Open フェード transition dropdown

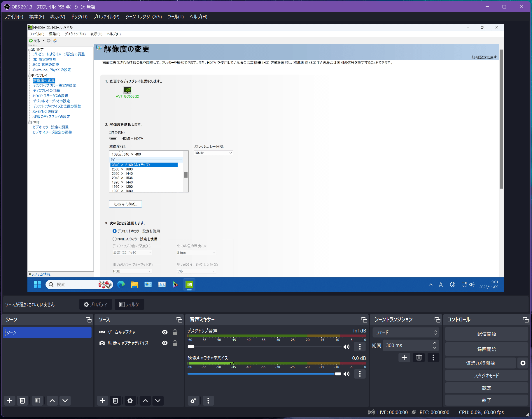click(406, 332)
